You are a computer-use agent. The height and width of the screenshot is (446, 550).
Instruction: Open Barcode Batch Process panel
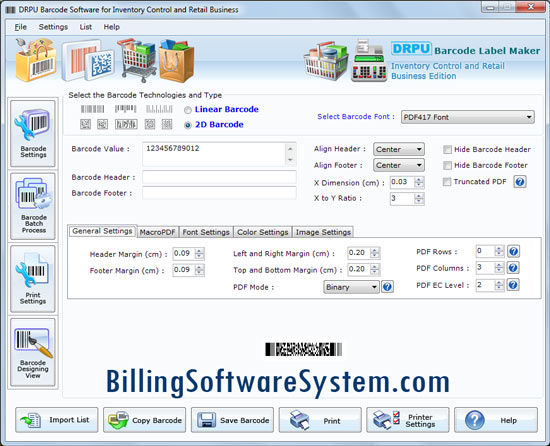[x=33, y=206]
